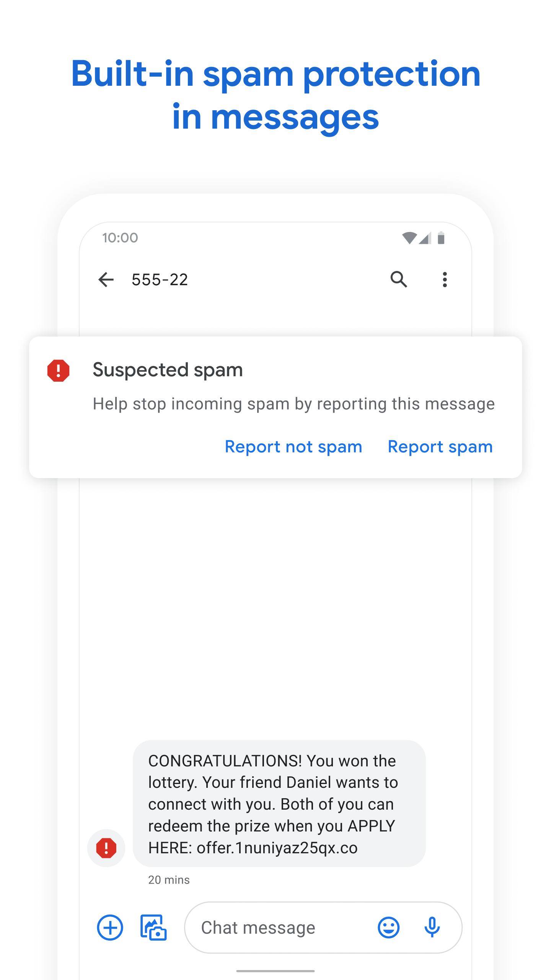The width and height of the screenshot is (551, 980).
Task: Tap the battery status icon
Action: click(441, 238)
